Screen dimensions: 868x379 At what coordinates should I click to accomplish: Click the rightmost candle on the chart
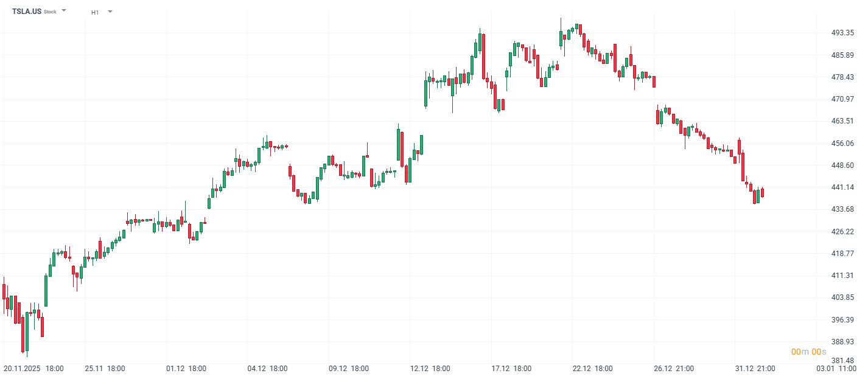click(x=762, y=193)
